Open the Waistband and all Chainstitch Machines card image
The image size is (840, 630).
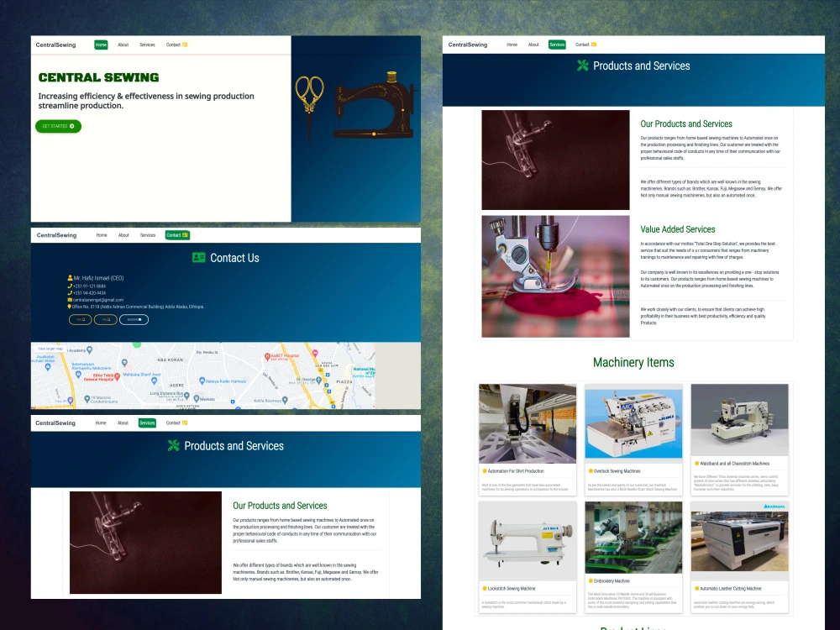pos(740,420)
